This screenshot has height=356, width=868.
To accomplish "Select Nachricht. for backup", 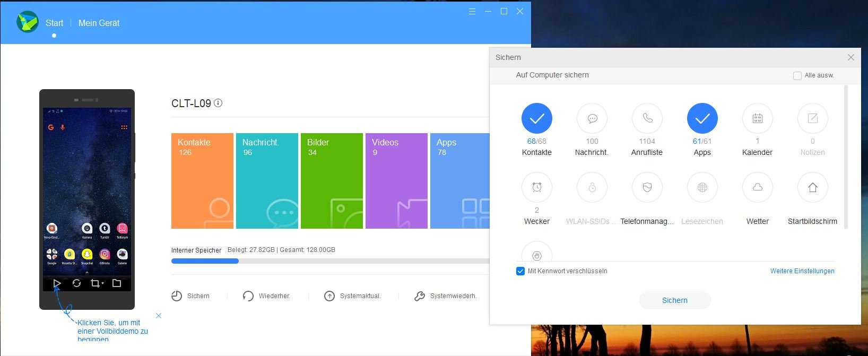I will [592, 118].
